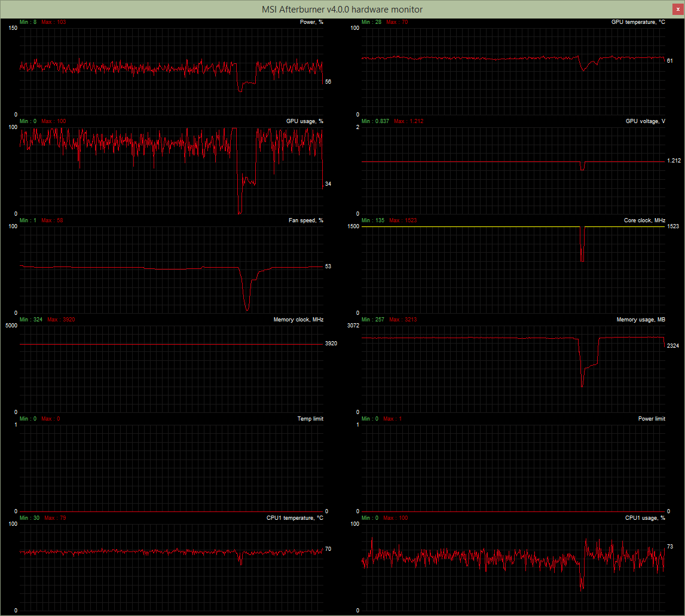Click the Memory usage '3072' axis label

[x=353, y=325]
